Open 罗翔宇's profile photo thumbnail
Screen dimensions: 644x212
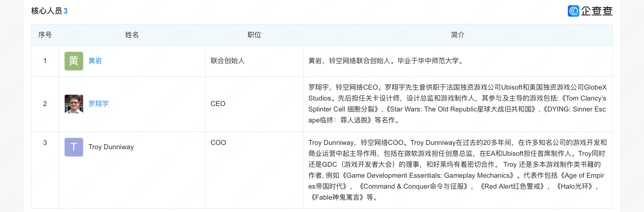(x=74, y=104)
